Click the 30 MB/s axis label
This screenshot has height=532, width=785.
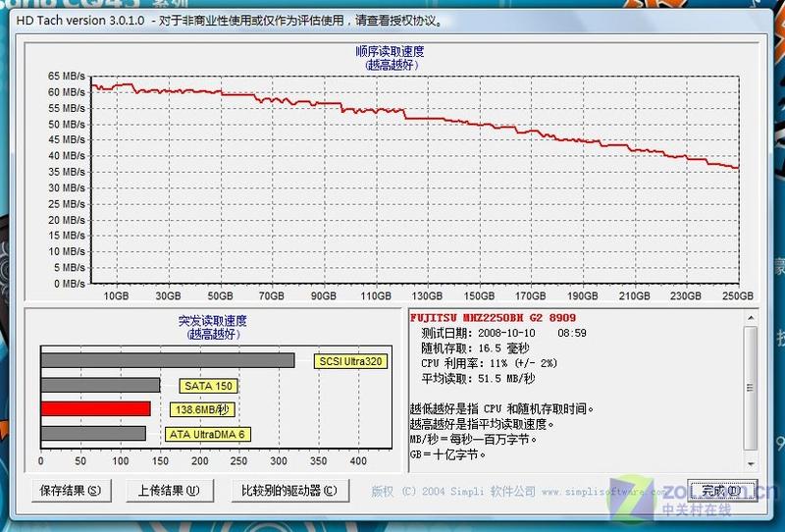tap(67, 187)
